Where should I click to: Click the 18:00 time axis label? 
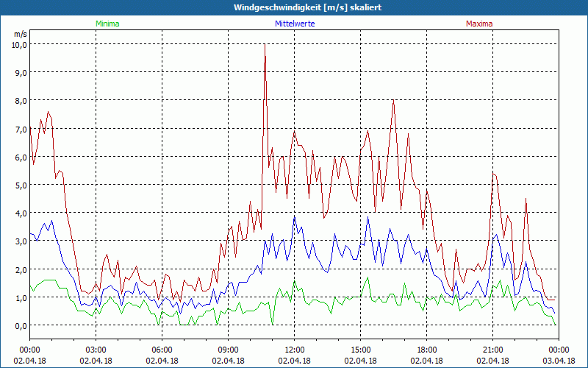[427, 350]
